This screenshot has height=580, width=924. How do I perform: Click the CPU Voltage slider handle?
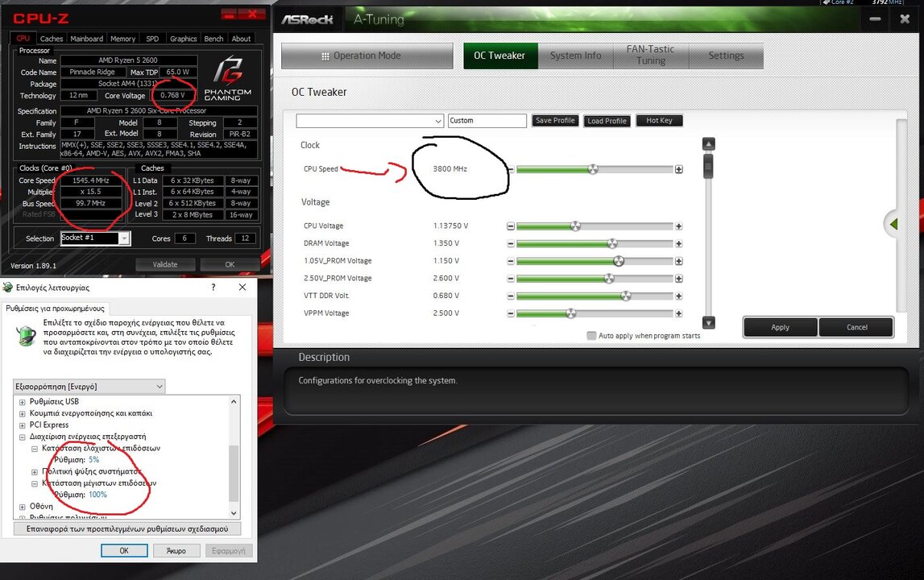(x=576, y=226)
